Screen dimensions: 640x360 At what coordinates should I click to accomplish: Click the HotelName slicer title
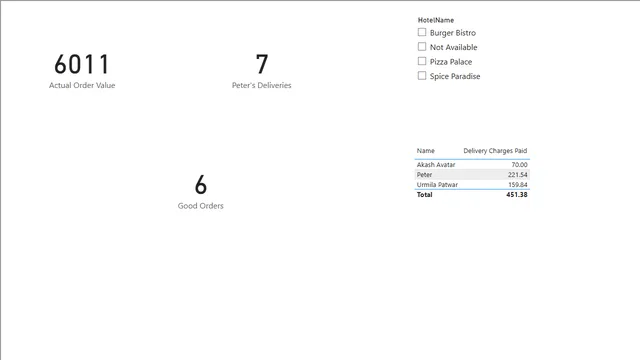(x=436, y=20)
